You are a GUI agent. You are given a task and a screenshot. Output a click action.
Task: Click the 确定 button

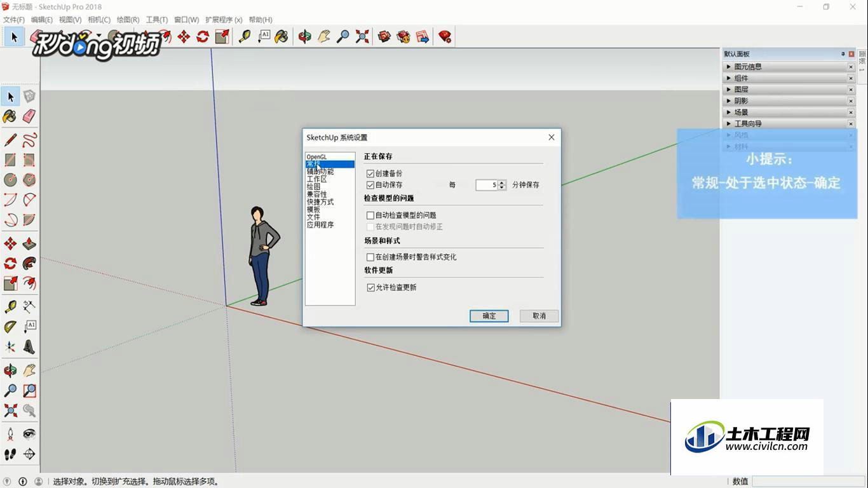click(489, 316)
